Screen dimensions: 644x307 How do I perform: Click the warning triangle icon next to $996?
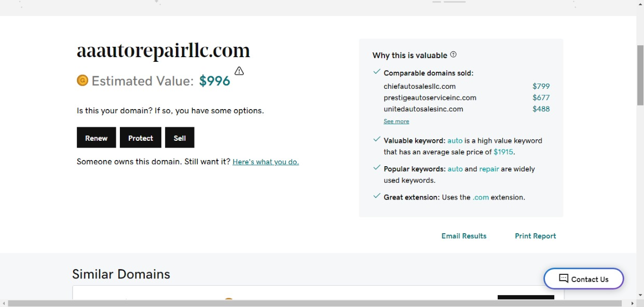pyautogui.click(x=239, y=71)
